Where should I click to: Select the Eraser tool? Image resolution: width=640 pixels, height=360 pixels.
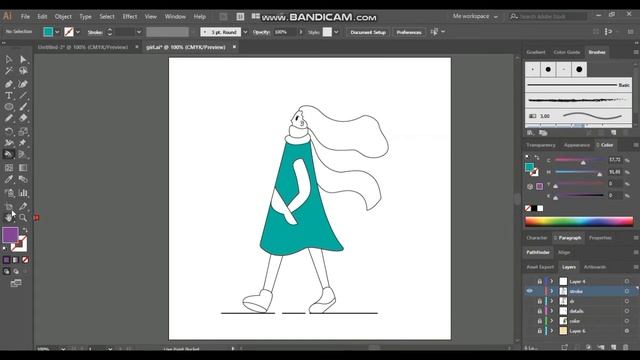tap(23, 118)
